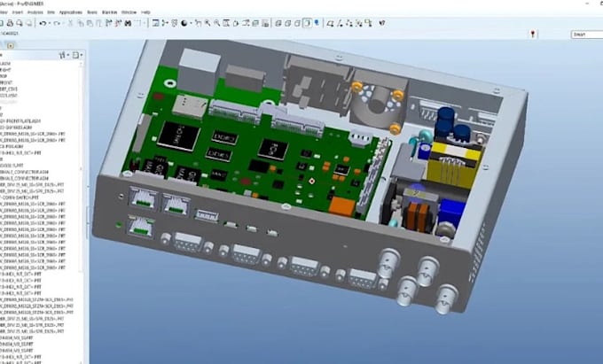Click the Copy icon
The width and height of the screenshot is (603, 364).
click(81, 23)
